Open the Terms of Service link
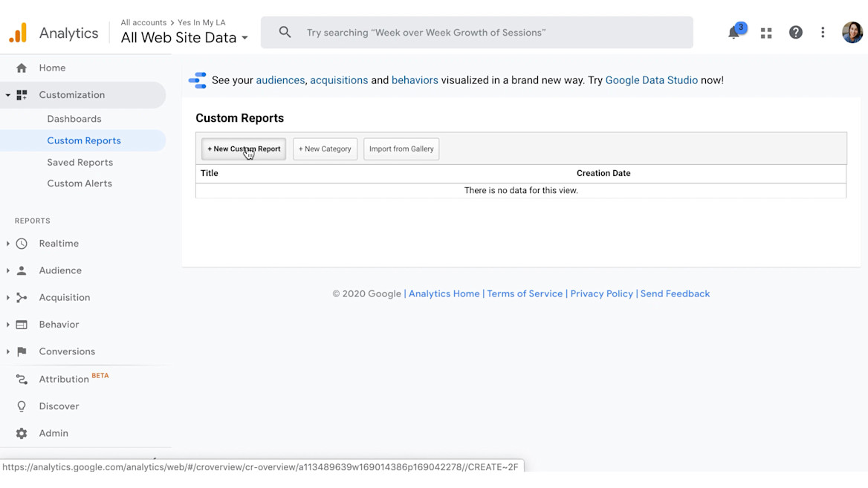This screenshot has height=488, width=868. (x=525, y=294)
